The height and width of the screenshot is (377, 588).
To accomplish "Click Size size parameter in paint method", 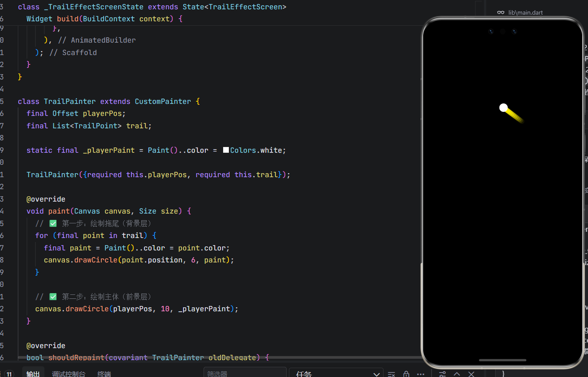I will 159,211.
